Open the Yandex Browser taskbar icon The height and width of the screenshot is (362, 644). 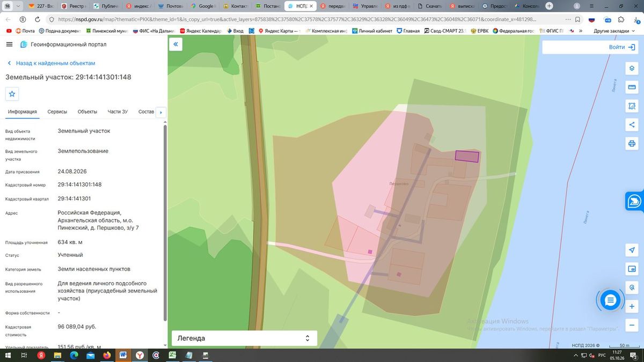point(140,355)
